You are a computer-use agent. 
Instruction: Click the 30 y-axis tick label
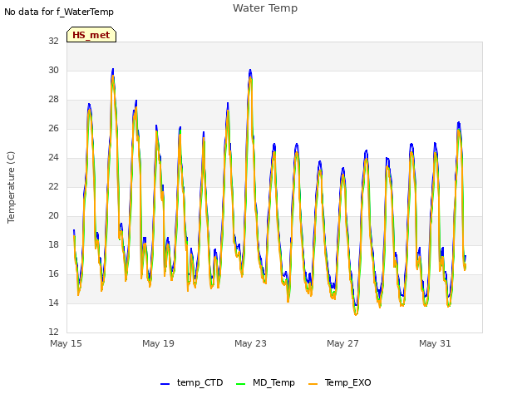[53, 70]
